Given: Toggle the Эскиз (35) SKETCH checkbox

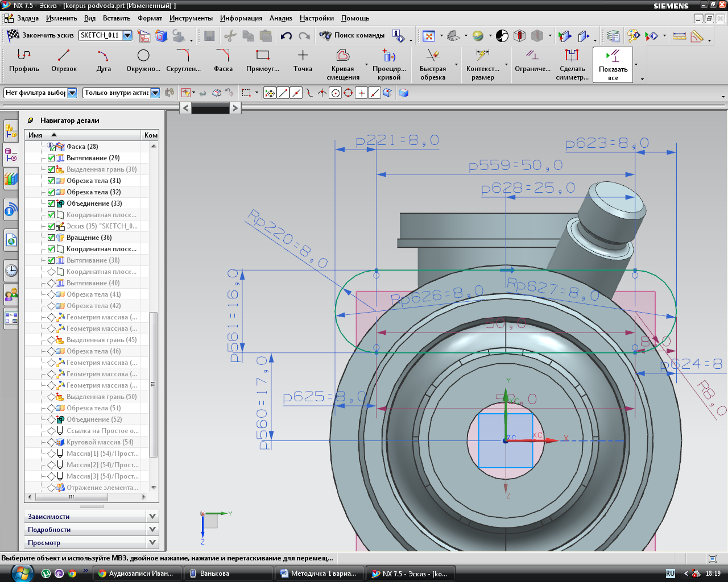Looking at the screenshot, I should [51, 226].
